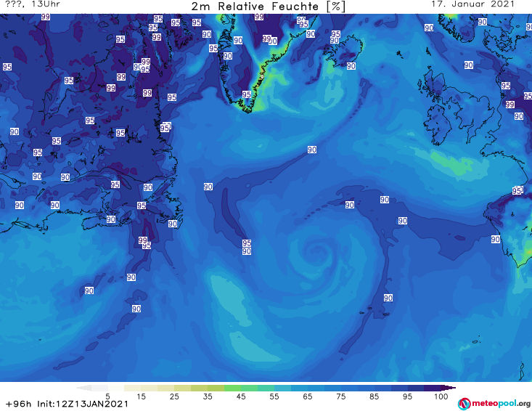The image size is (532, 411).
Task: Click the legend value 100
Action: click(441, 396)
